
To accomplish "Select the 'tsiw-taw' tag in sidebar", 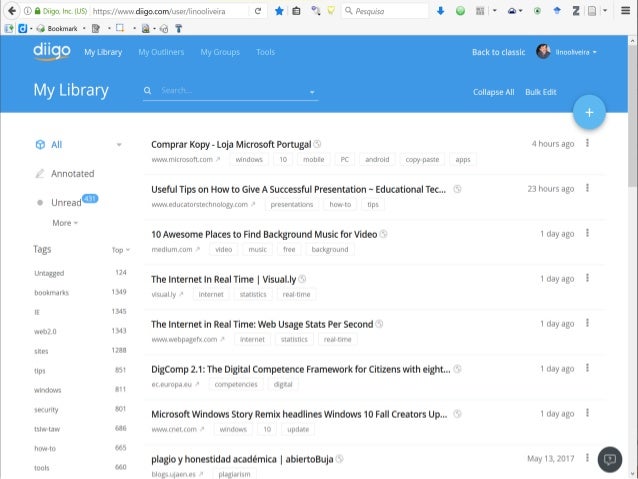I will coord(47,429).
